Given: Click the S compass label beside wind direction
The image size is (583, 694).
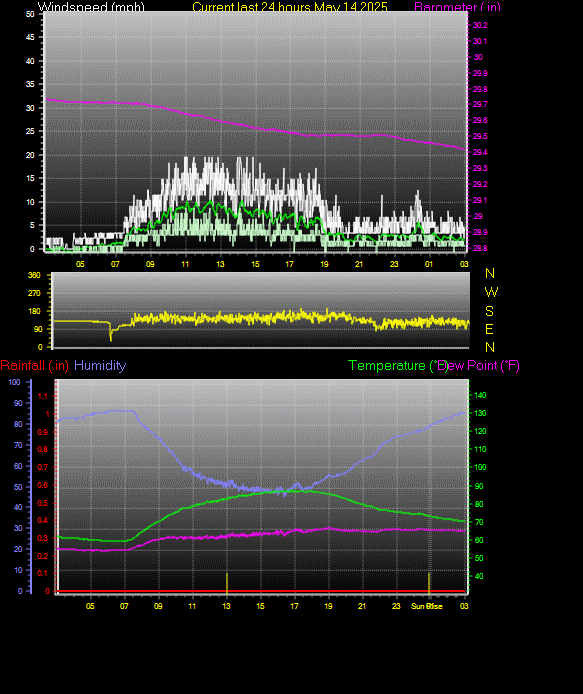Looking at the screenshot, I should click(489, 311).
